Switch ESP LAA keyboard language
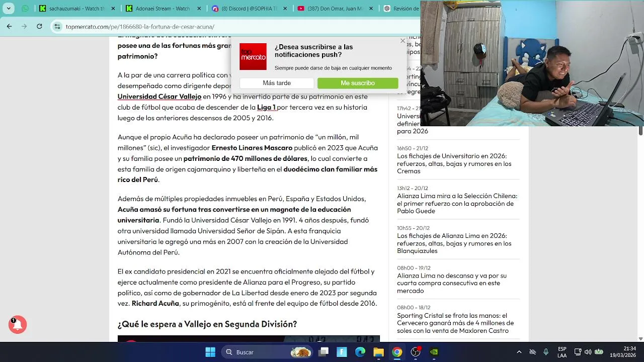The width and height of the screenshot is (644, 362). [x=562, y=352]
